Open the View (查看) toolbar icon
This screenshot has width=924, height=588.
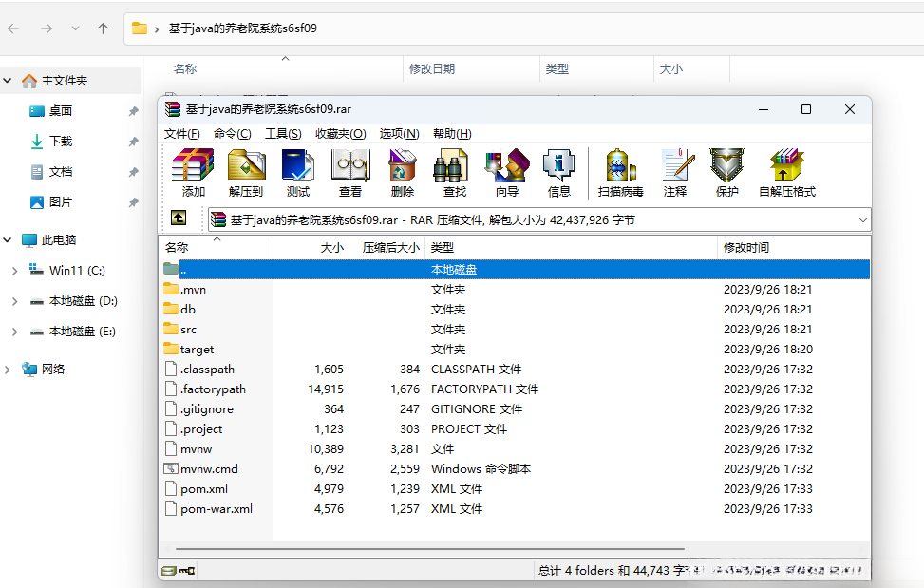tap(350, 172)
